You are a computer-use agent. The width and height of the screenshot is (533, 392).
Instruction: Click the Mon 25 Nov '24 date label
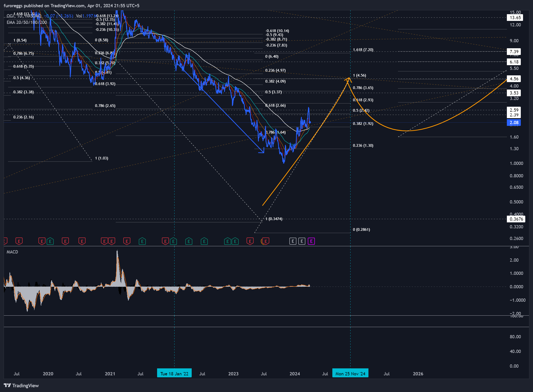(350, 374)
